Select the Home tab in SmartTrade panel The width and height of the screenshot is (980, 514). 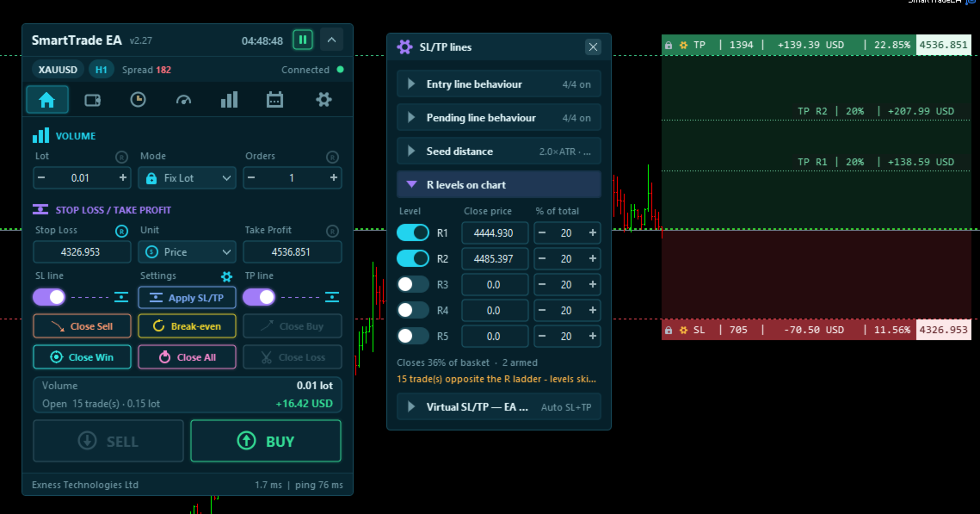click(x=46, y=99)
